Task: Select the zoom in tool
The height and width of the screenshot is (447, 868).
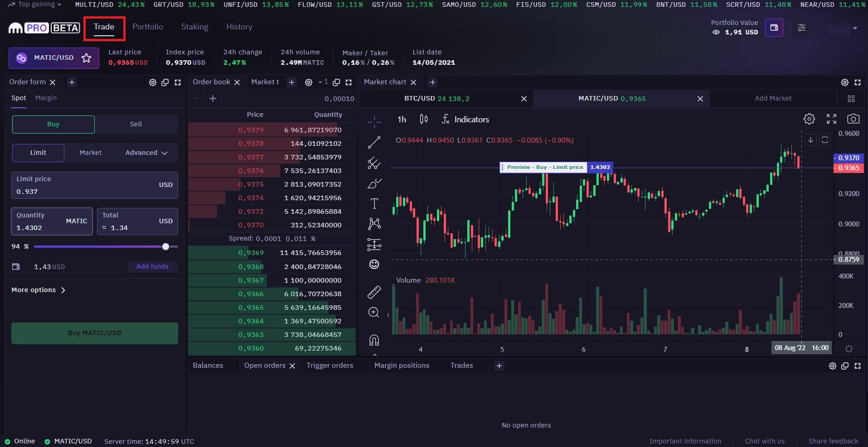Action: 374,312
